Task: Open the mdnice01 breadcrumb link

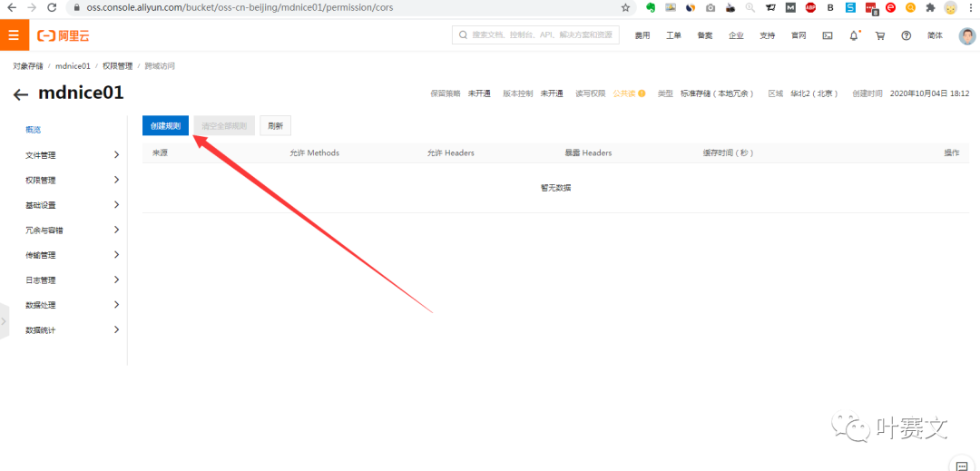Action: 73,65
